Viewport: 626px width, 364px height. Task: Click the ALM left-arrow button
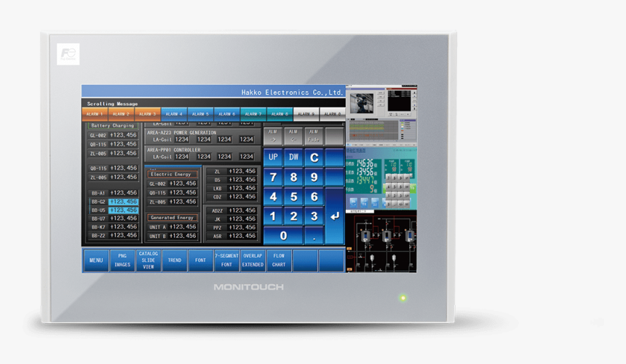pos(293,136)
